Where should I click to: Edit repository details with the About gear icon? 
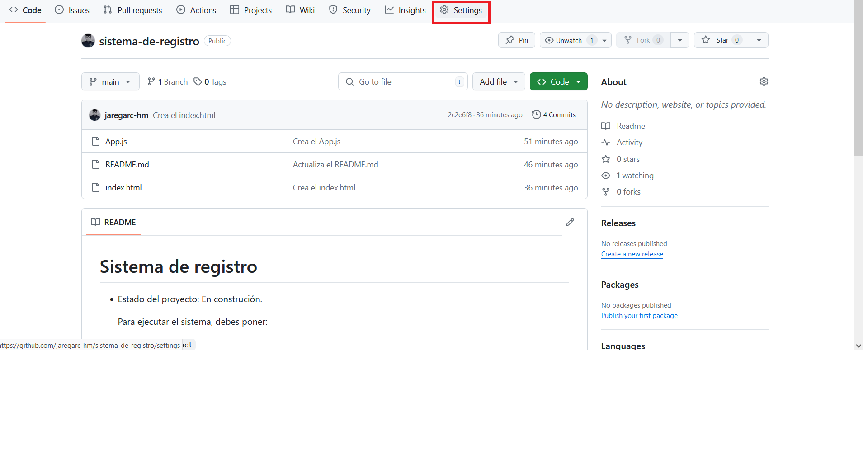click(764, 81)
